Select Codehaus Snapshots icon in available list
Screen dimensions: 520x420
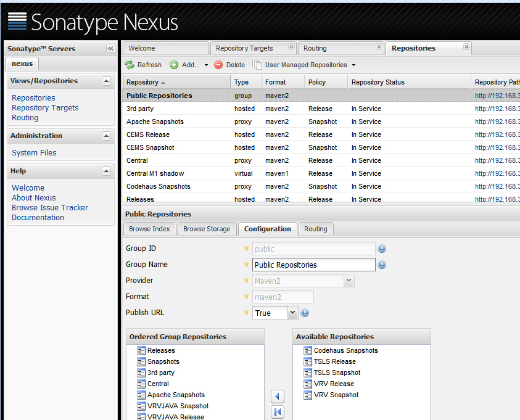[x=308, y=351]
